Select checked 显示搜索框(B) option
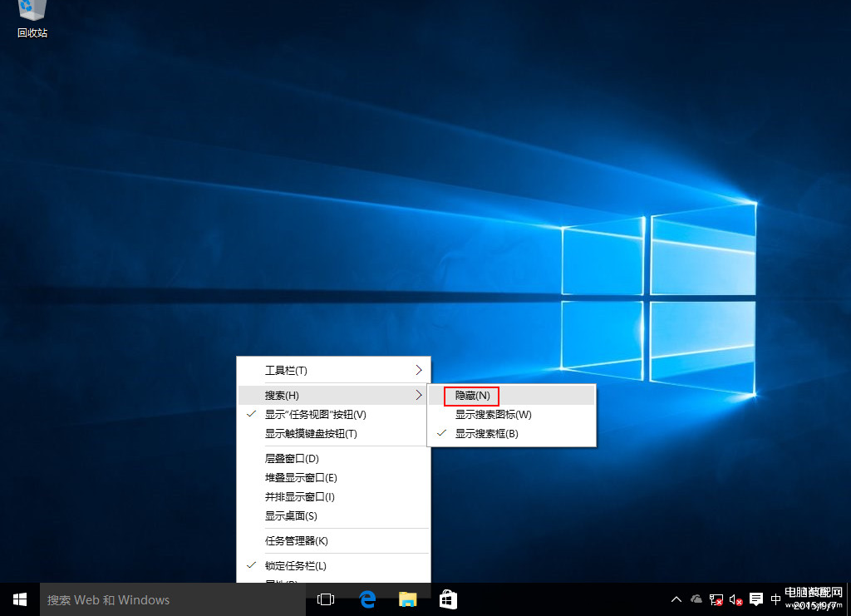The width and height of the screenshot is (851, 616). (512, 434)
